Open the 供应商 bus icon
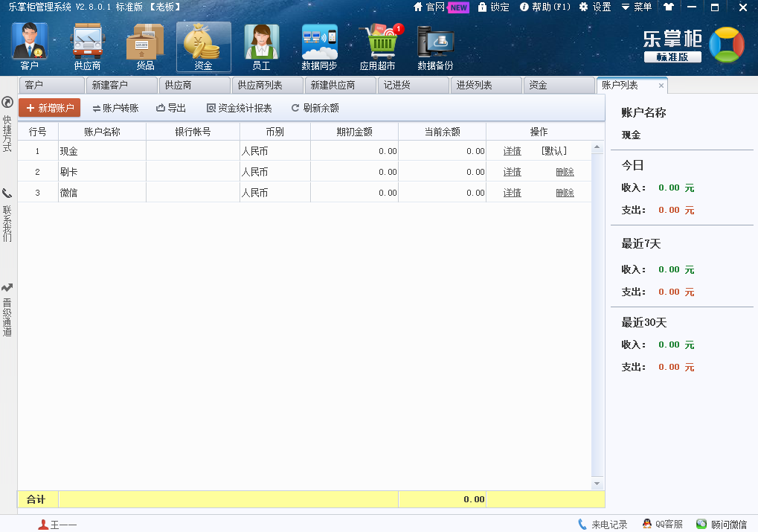Viewport: 758px width, 532px height. click(87, 47)
